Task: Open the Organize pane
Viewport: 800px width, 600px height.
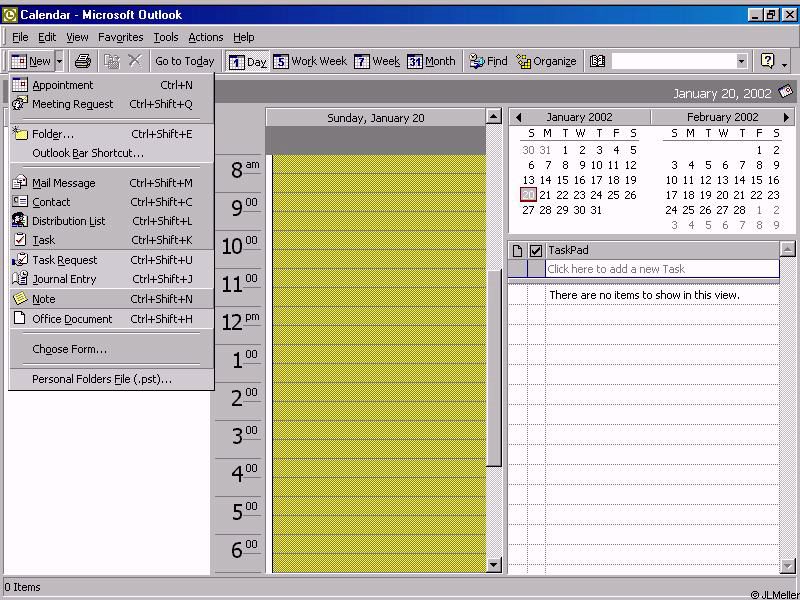Action: (546, 61)
